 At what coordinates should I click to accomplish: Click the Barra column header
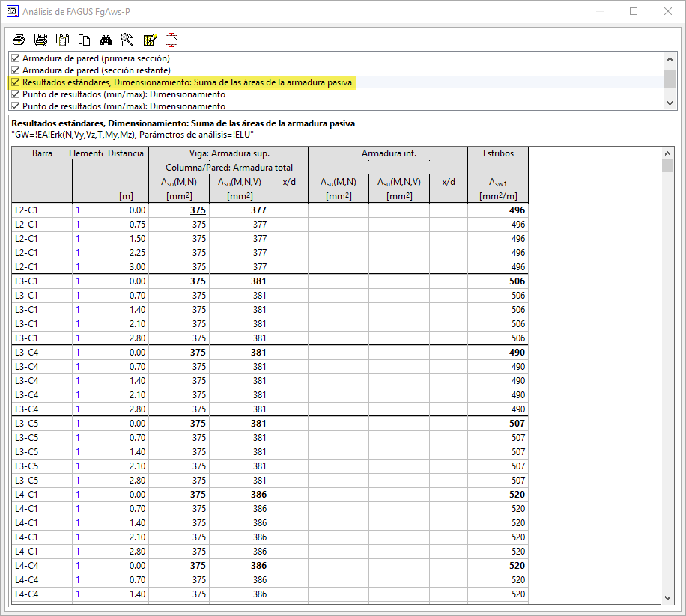42,153
